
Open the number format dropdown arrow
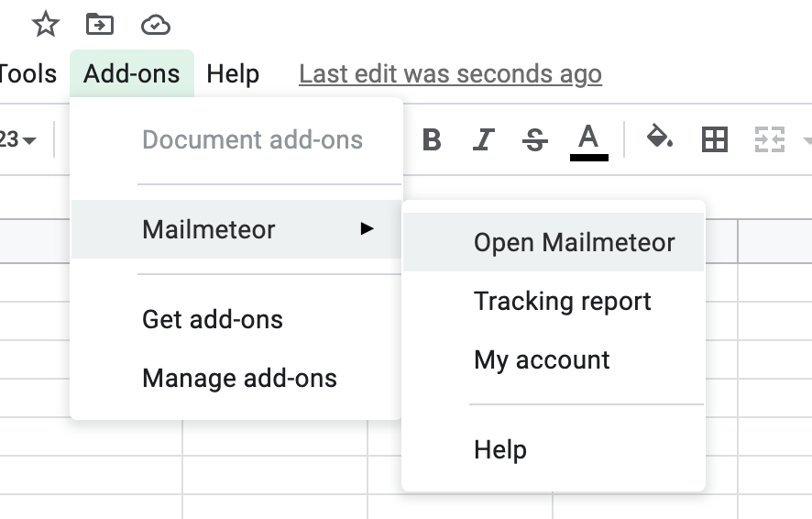[x=29, y=140]
